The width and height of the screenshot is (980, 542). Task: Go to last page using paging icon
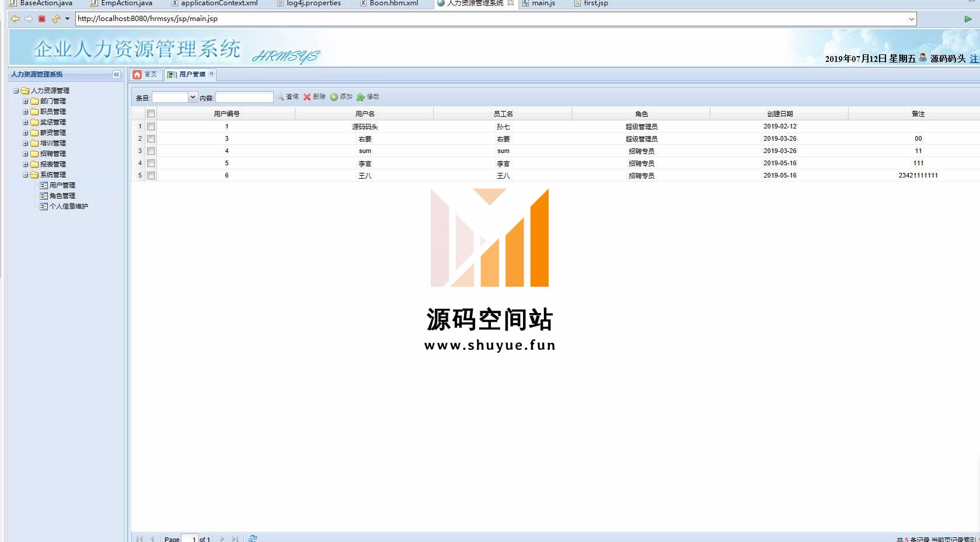click(x=235, y=538)
